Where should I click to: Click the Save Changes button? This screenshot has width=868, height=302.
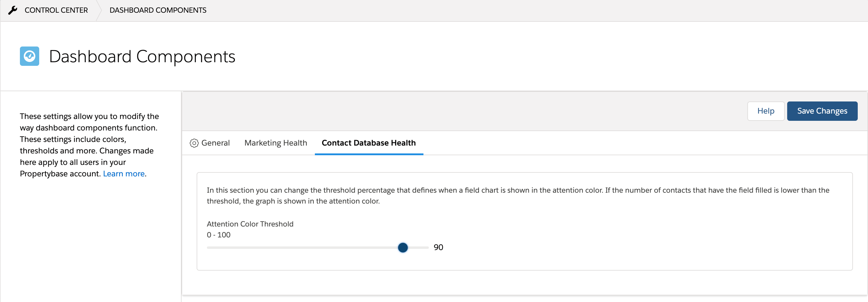click(x=822, y=111)
